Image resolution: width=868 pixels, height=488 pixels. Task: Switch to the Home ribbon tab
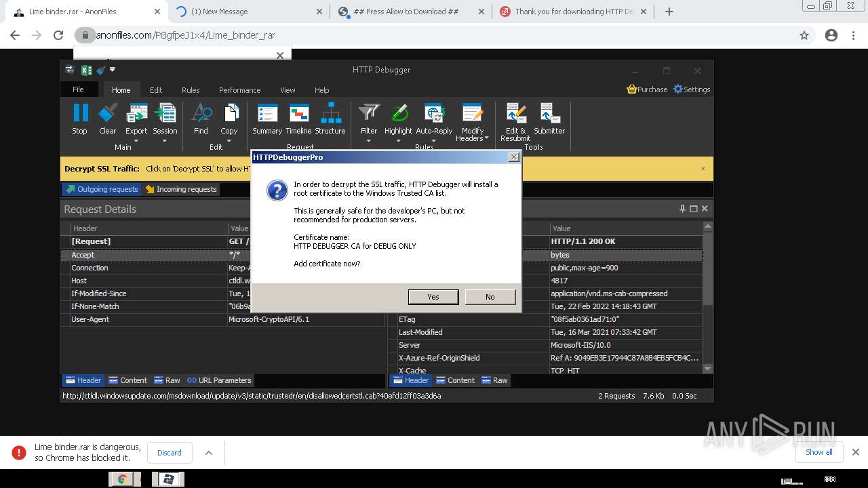click(x=121, y=90)
